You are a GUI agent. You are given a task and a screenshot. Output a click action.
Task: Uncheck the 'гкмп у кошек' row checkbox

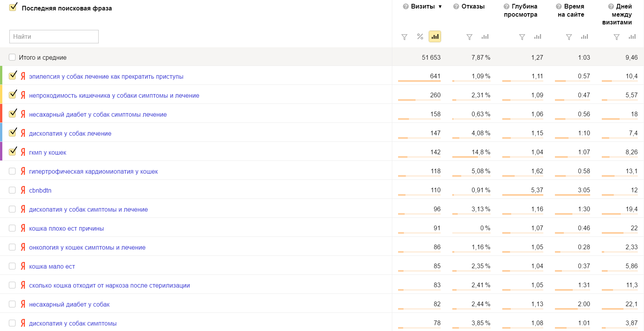point(12,152)
